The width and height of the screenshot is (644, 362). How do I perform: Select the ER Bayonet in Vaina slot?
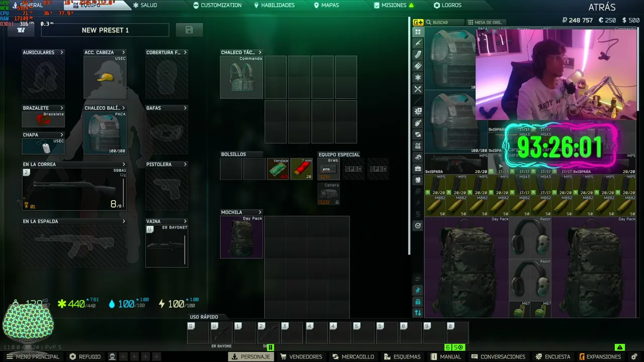coord(167,246)
